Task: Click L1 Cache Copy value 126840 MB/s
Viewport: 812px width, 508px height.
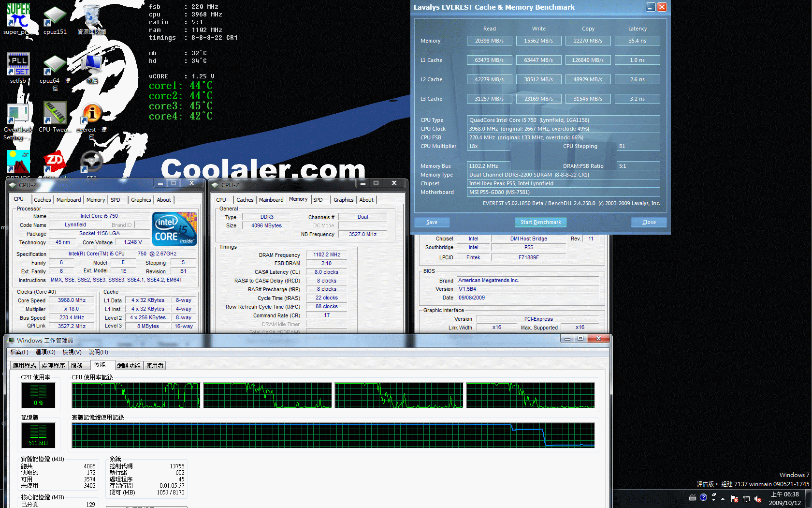Action: pyautogui.click(x=588, y=60)
